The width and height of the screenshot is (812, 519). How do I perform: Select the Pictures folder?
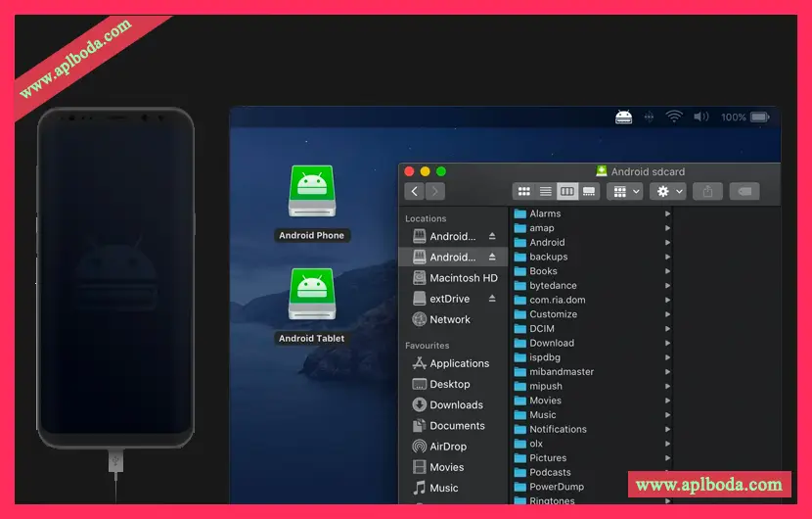coord(592,458)
